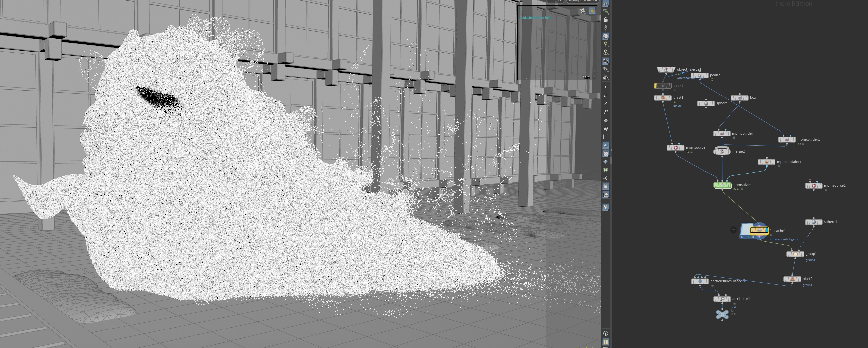Select the peak2 node icon
This screenshot has width=868, height=348.
[700, 75]
